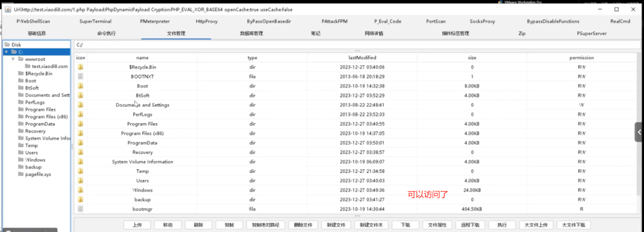
Task: Click the Java icon in the title bar
Action: [x=8, y=9]
